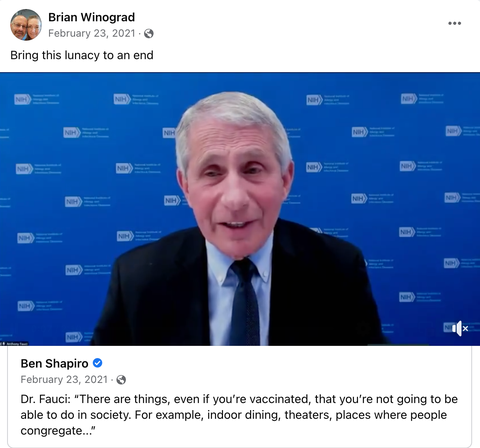The height and width of the screenshot is (448, 480).
Task: Unmute the video using the speaker icon
Action: point(460,328)
